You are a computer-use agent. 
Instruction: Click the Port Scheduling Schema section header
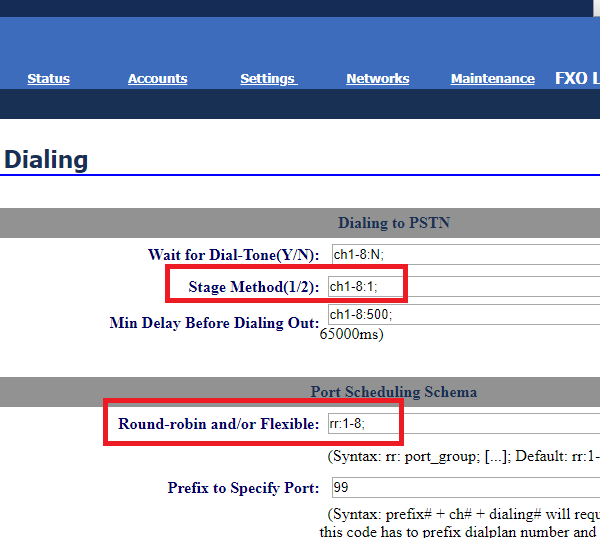[393, 391]
